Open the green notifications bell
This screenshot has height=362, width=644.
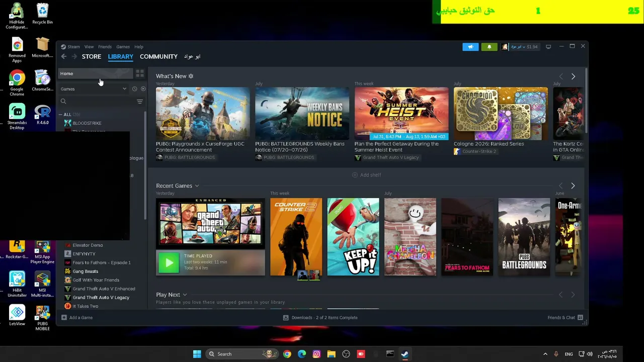pyautogui.click(x=489, y=47)
